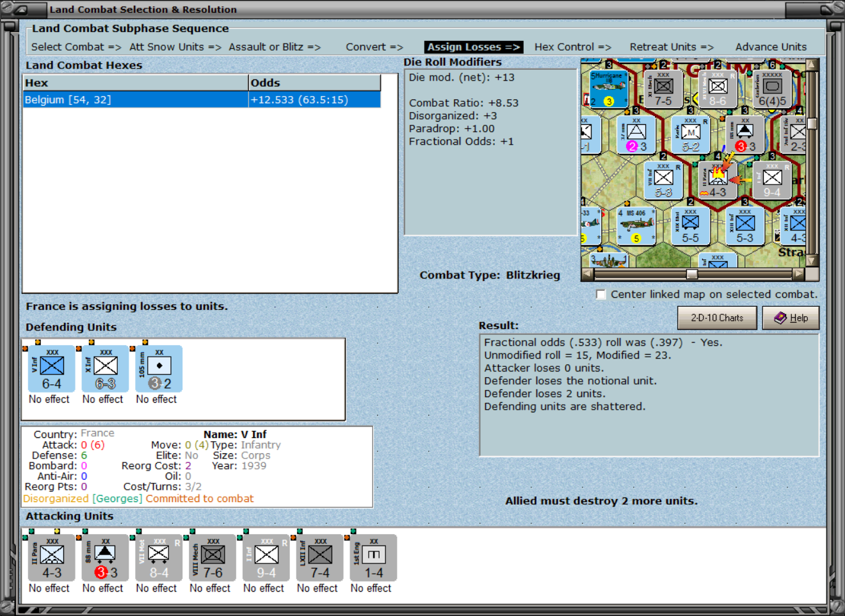This screenshot has width=845, height=616.
Task: Click the map scroll-right arrow
Action: (798, 274)
